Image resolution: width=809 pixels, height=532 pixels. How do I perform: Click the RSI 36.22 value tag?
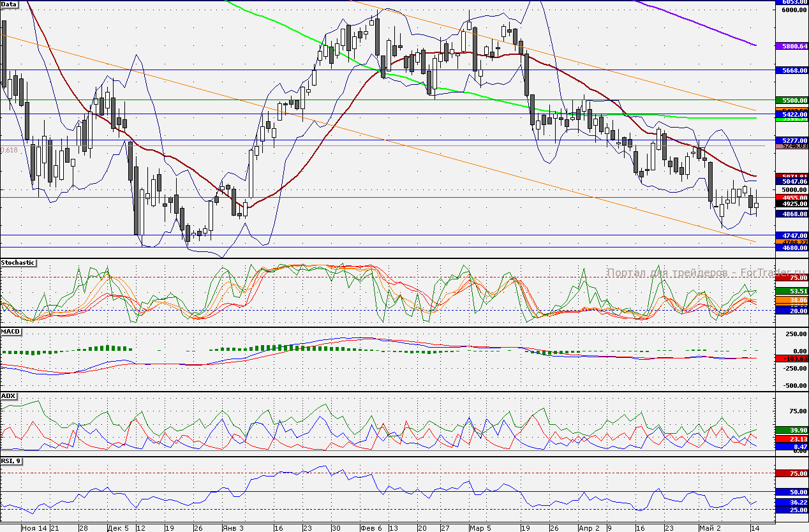click(x=791, y=503)
